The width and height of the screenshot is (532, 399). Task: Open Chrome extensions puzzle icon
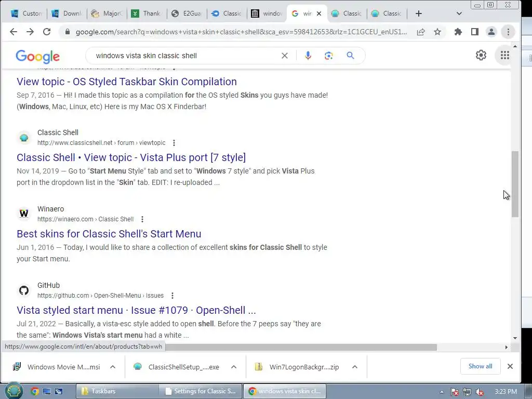[x=458, y=32]
